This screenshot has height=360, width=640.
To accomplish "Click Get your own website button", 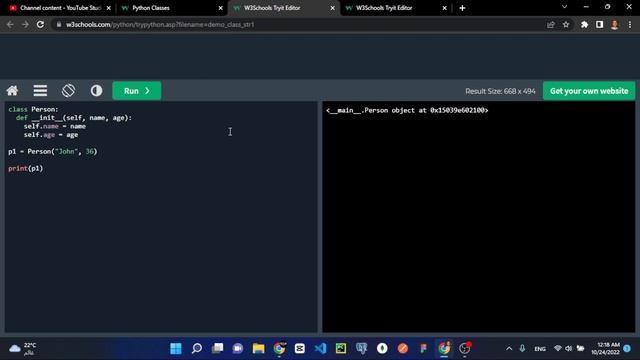I will click(589, 91).
